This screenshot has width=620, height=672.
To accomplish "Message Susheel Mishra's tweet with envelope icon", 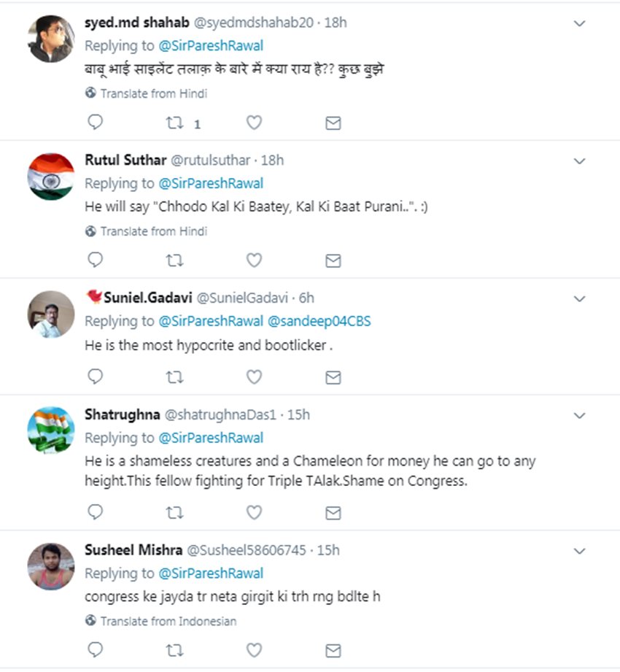I will 333,649.
